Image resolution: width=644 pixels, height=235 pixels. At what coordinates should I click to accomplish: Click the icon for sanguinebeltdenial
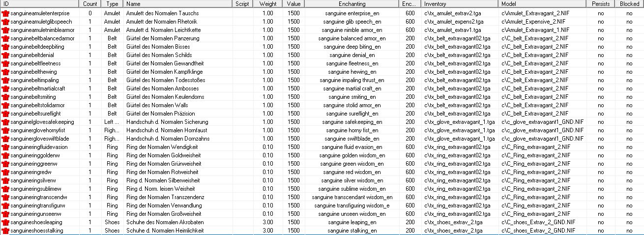pyautogui.click(x=5, y=55)
